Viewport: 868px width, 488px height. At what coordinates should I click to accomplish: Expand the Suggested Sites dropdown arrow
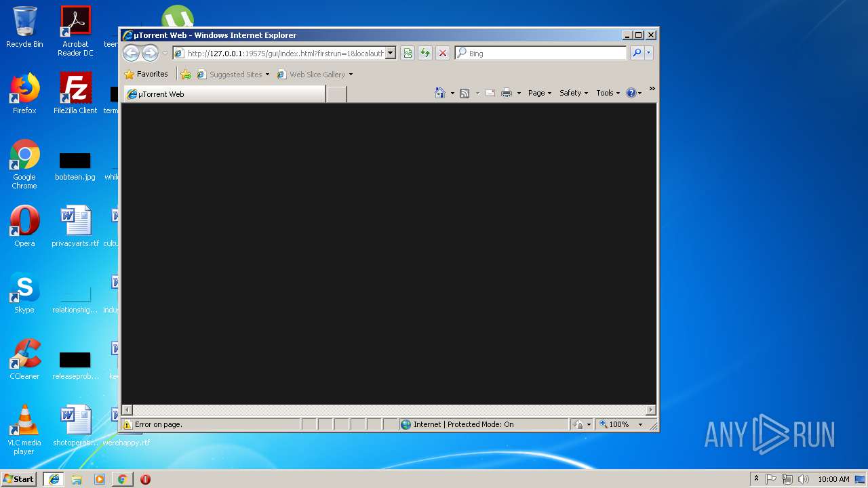(267, 75)
